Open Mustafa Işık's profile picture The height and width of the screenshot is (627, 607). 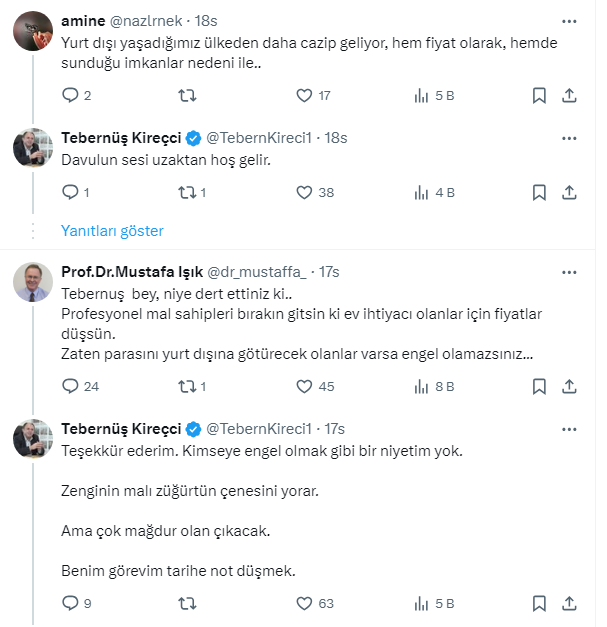point(33,284)
